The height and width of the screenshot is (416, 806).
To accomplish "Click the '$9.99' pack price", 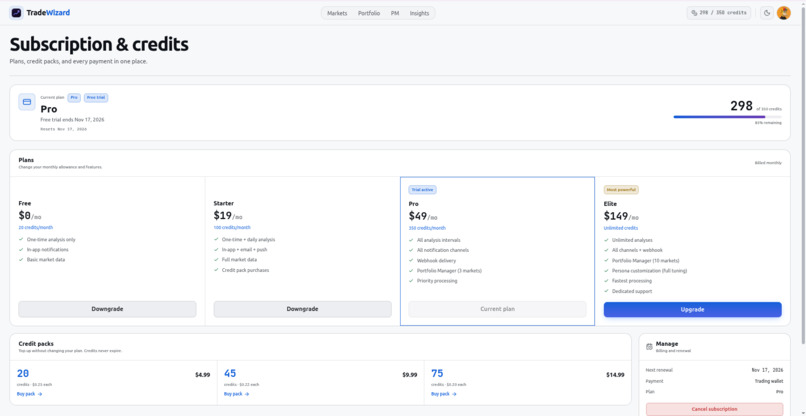I will pyautogui.click(x=410, y=375).
